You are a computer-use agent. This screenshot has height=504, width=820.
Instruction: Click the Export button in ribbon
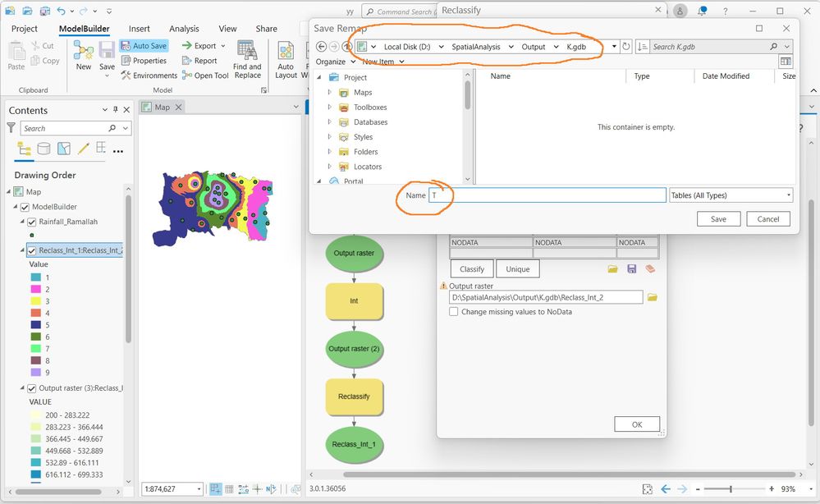coord(203,46)
